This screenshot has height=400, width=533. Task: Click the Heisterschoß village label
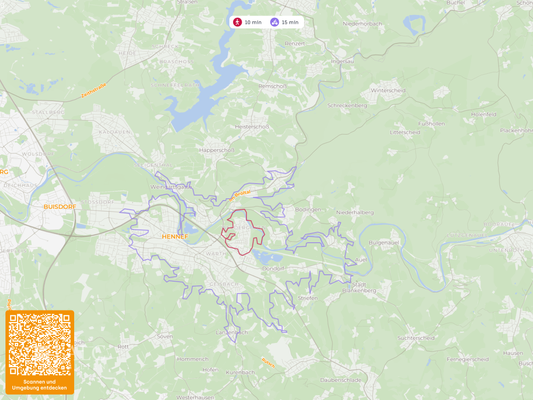click(252, 127)
